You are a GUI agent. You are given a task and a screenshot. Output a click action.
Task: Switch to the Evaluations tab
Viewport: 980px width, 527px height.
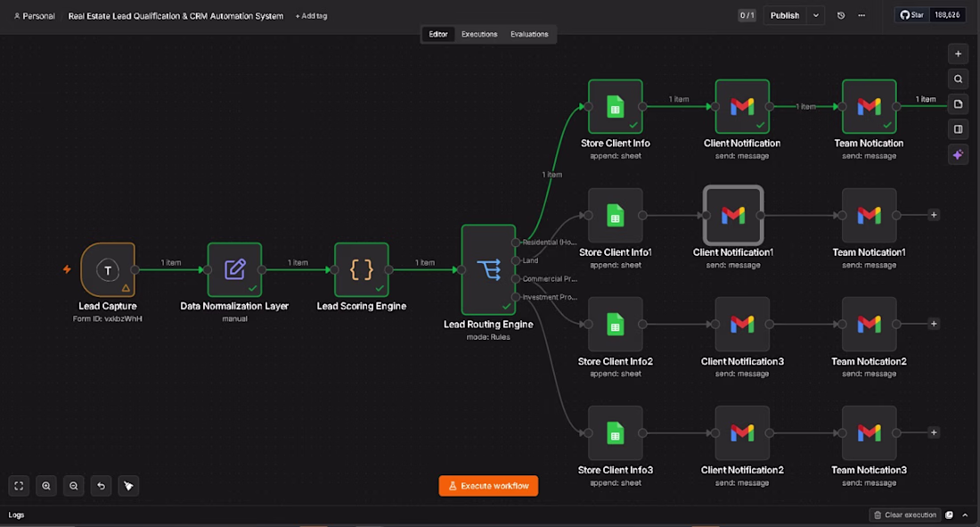pos(529,35)
